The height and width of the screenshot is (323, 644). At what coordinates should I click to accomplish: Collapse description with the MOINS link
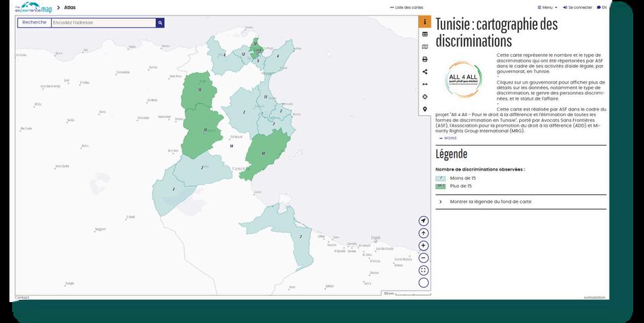click(x=448, y=138)
